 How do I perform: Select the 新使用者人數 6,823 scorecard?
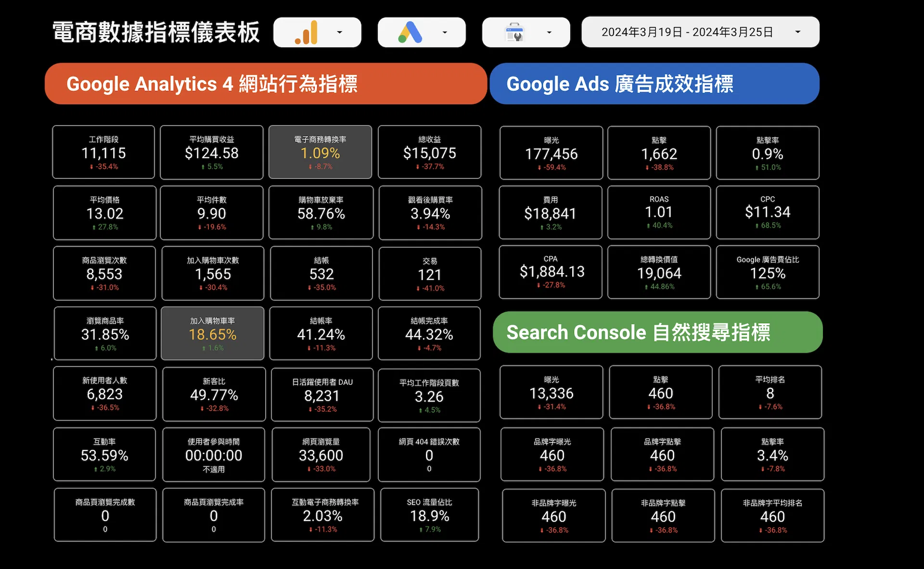tap(104, 393)
